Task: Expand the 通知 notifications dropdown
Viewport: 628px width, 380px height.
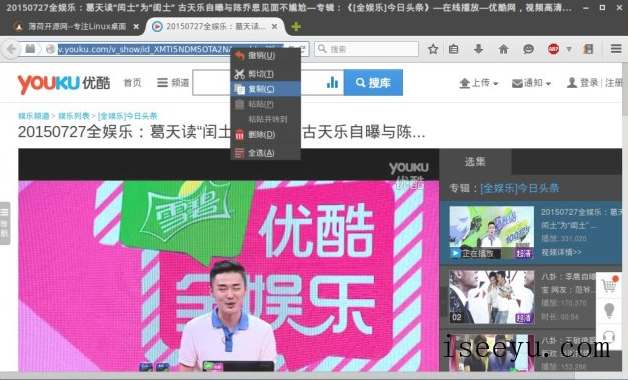Action: pos(531,83)
